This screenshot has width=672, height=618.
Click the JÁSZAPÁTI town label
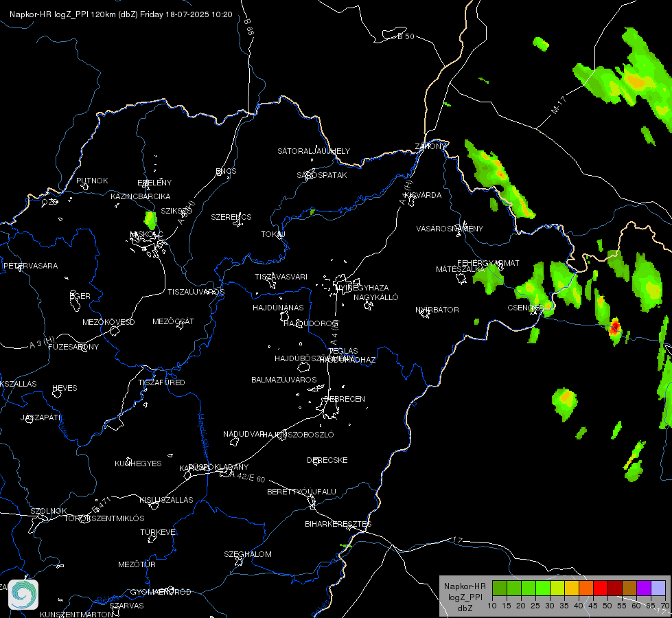[40, 417]
